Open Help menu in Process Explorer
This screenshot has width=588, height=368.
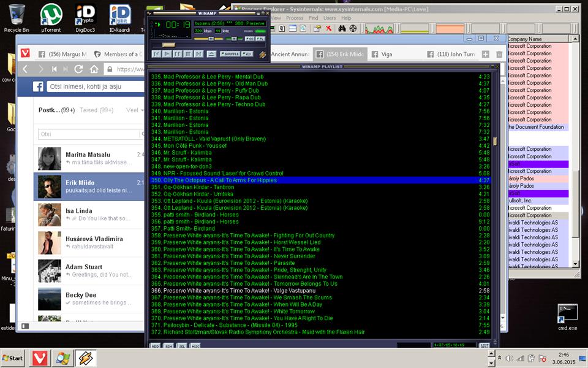point(346,18)
